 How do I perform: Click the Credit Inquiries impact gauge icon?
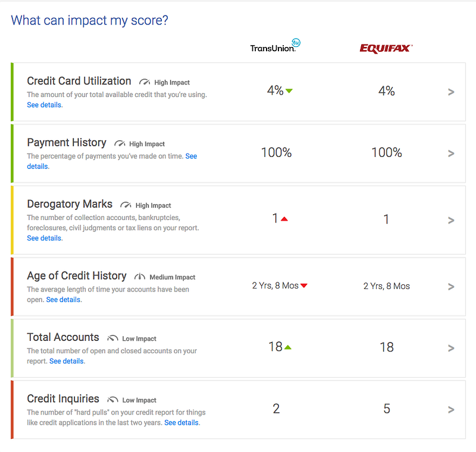click(x=113, y=400)
